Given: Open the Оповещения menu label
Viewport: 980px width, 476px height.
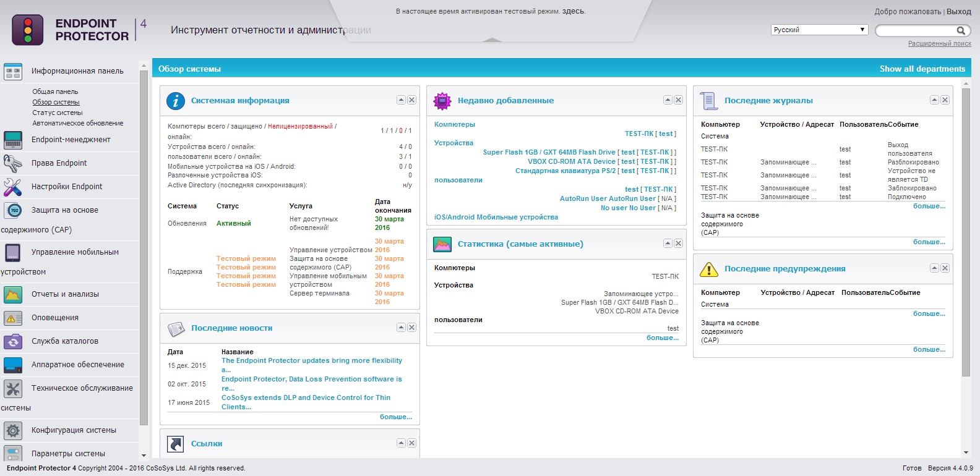Looking at the screenshot, I should [55, 318].
